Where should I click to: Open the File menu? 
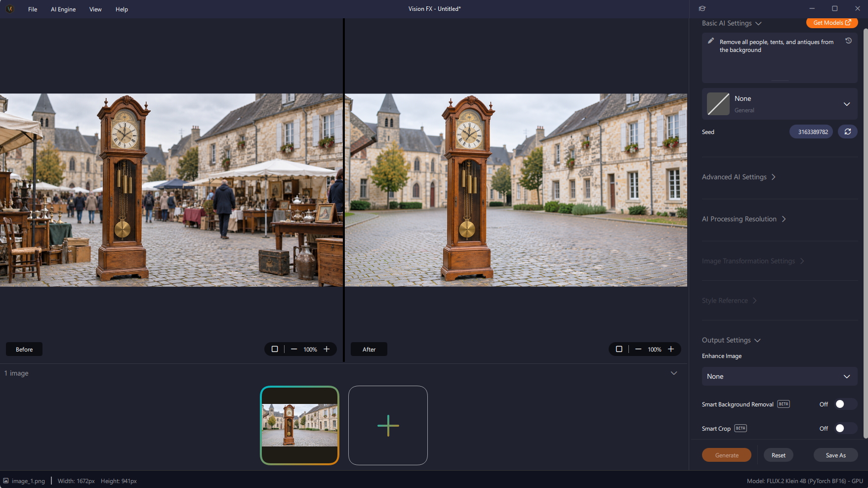pos(33,9)
